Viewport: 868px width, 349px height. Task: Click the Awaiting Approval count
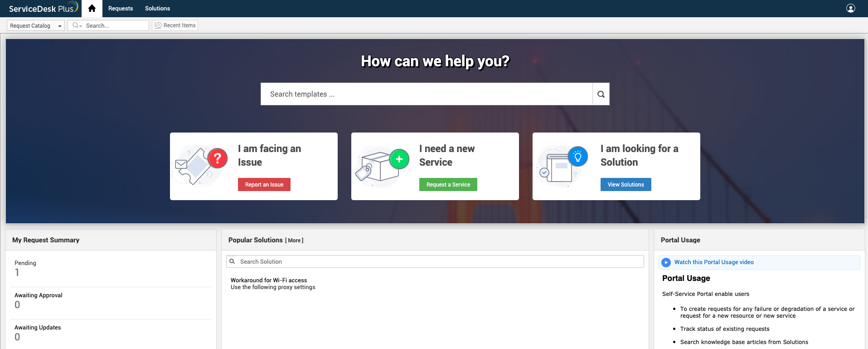coord(17,305)
